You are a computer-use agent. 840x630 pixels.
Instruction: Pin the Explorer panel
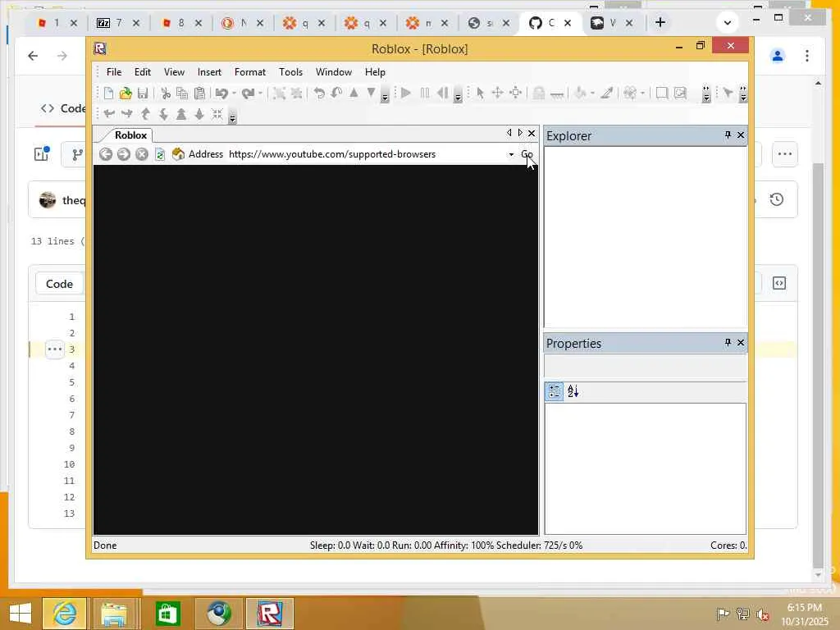click(x=728, y=135)
